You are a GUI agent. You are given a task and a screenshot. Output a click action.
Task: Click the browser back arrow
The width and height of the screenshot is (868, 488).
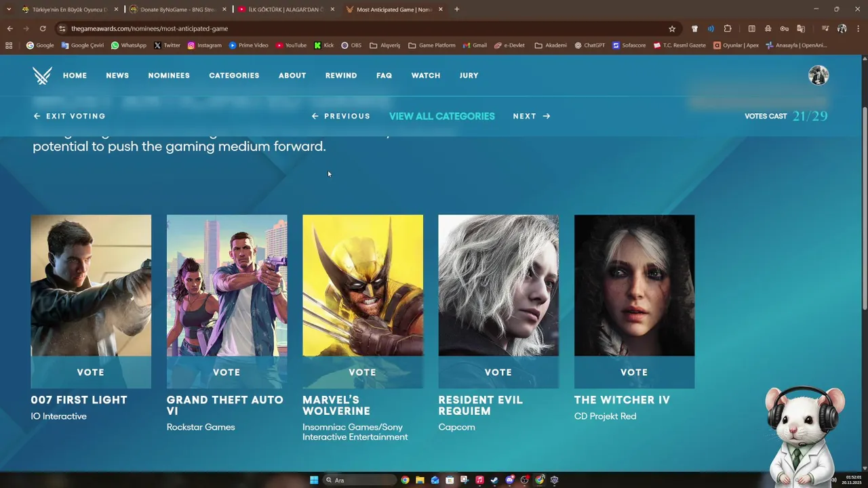pyautogui.click(x=9, y=28)
